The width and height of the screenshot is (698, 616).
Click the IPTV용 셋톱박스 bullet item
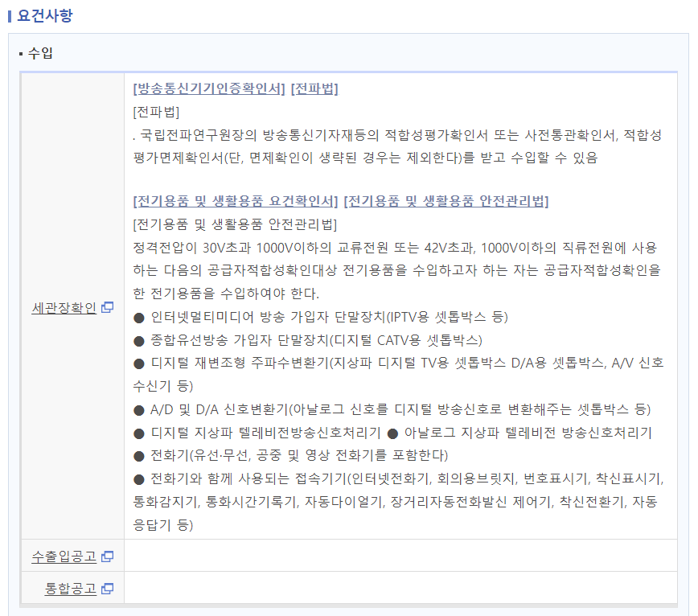[x=322, y=316]
